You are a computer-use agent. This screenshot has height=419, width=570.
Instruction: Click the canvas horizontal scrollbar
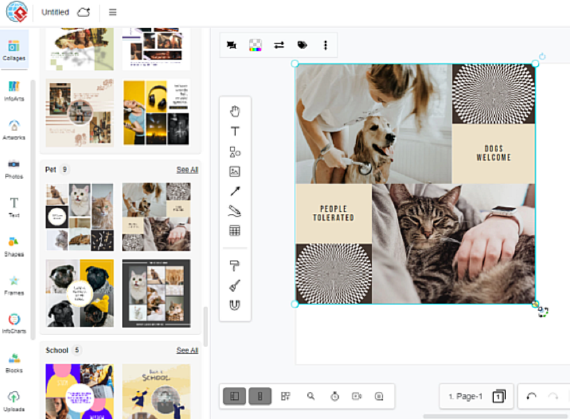point(495,416)
